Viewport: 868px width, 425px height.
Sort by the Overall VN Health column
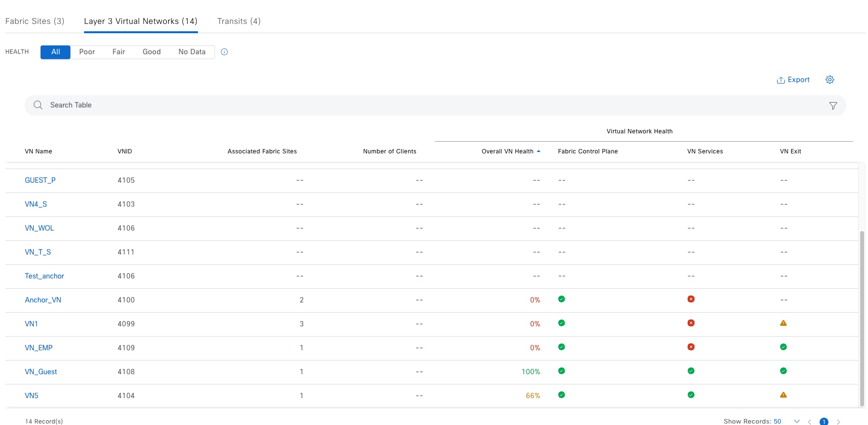click(x=507, y=151)
